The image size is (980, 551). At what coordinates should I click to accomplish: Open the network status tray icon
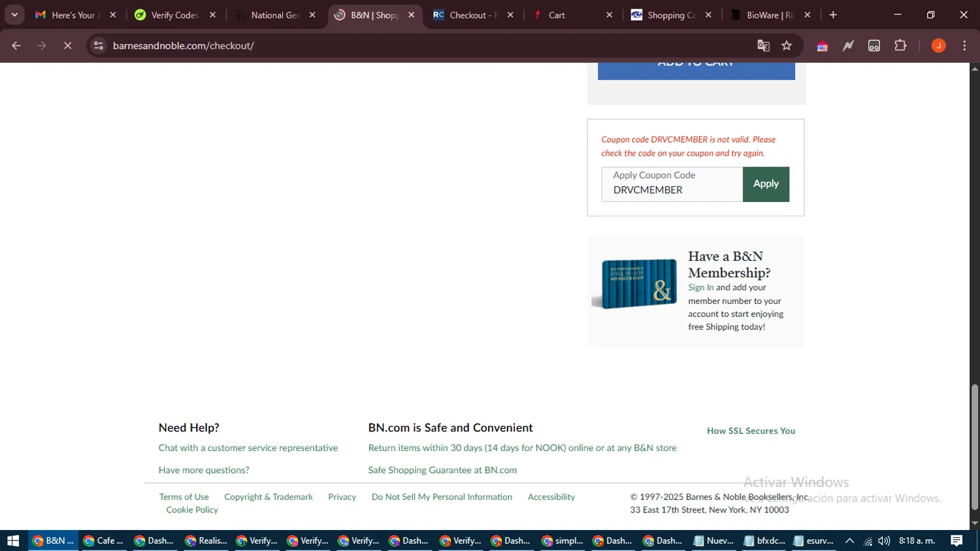point(868,541)
